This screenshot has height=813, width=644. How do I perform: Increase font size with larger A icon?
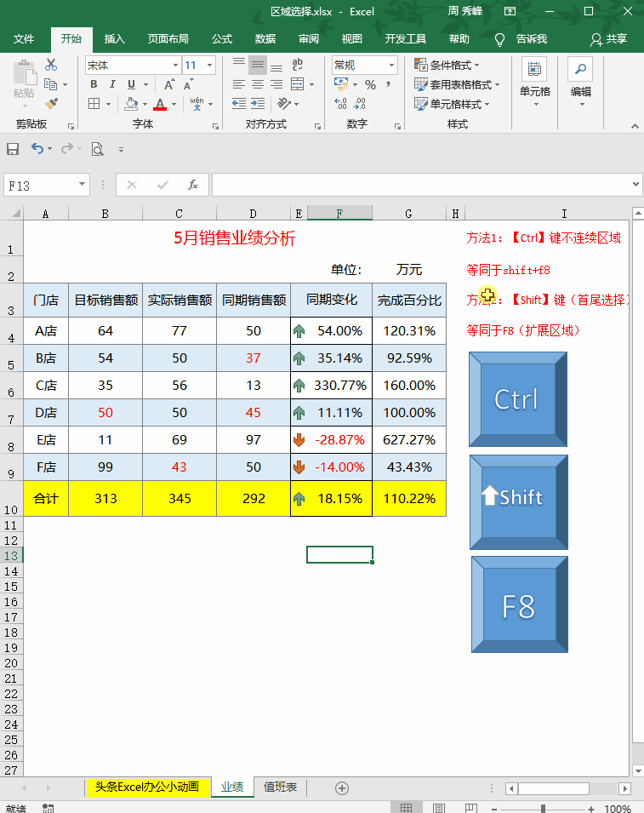click(x=169, y=84)
